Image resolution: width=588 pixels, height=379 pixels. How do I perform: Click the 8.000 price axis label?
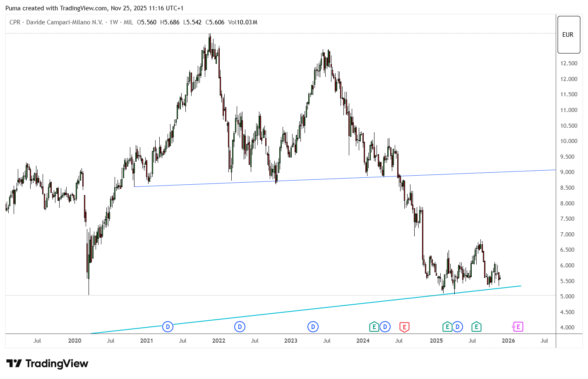[x=567, y=203]
